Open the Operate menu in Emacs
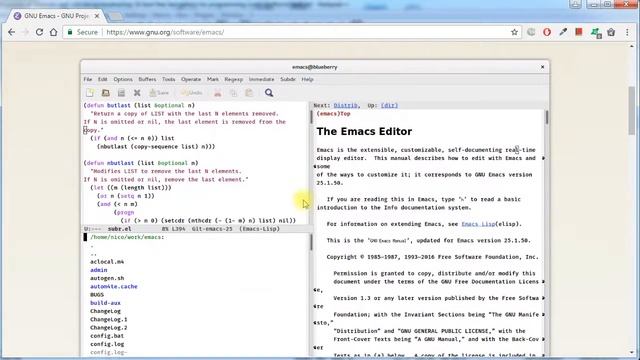The width and height of the screenshot is (640, 360). click(191, 79)
